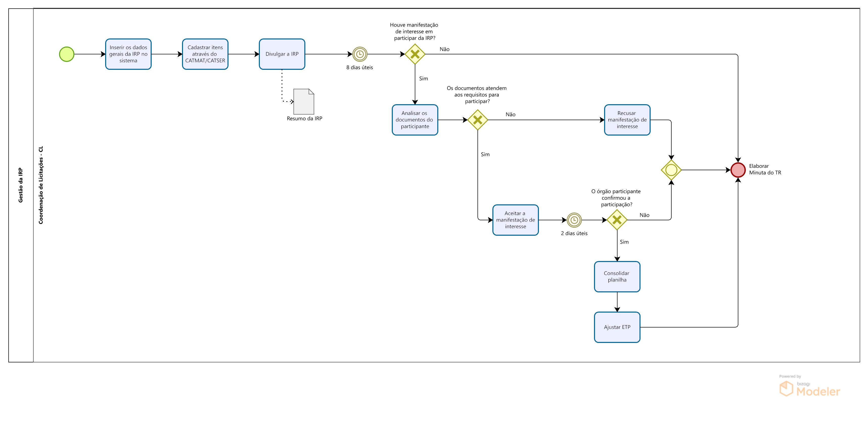
Task: Select the 8 dias úteis timer event
Action: 359,54
